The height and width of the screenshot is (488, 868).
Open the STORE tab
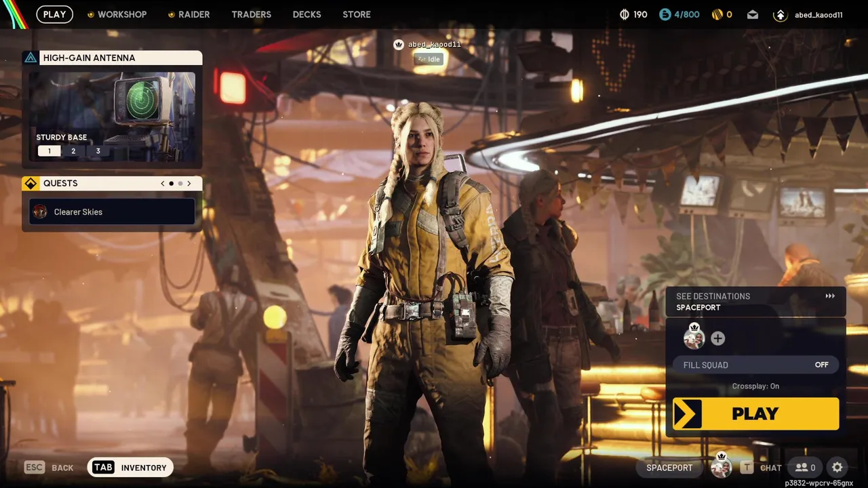357,14
